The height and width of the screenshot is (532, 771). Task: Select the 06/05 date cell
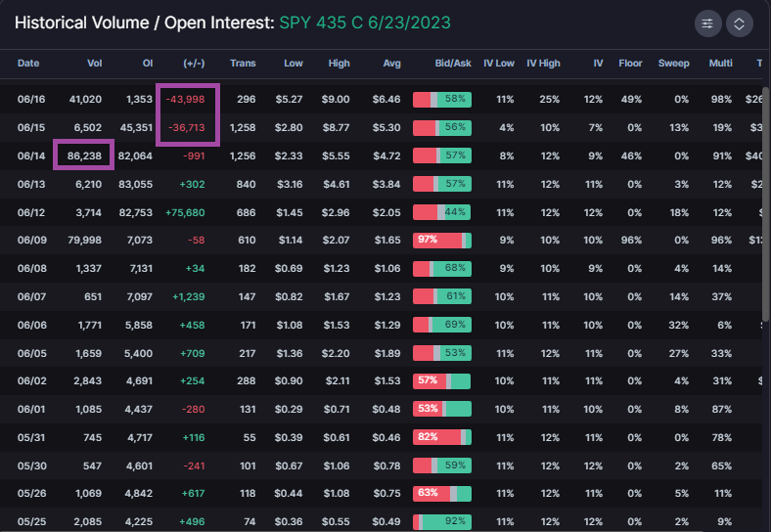pos(32,353)
